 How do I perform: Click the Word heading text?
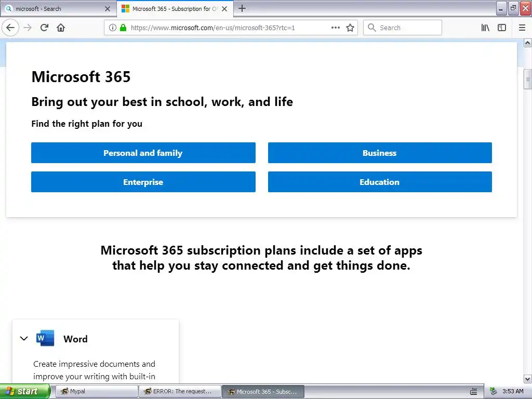(75, 339)
